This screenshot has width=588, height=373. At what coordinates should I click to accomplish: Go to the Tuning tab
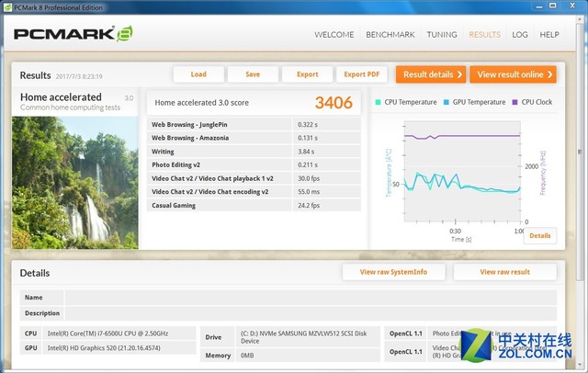[x=442, y=35]
